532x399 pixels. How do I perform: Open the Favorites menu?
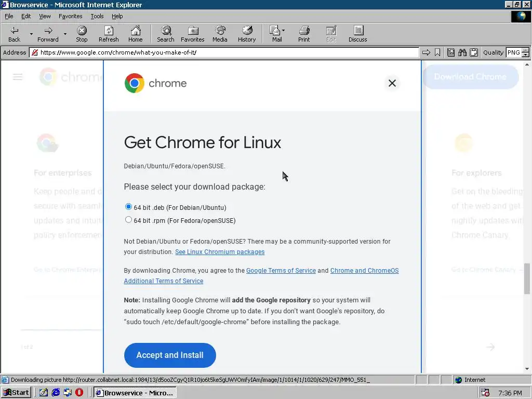70,16
